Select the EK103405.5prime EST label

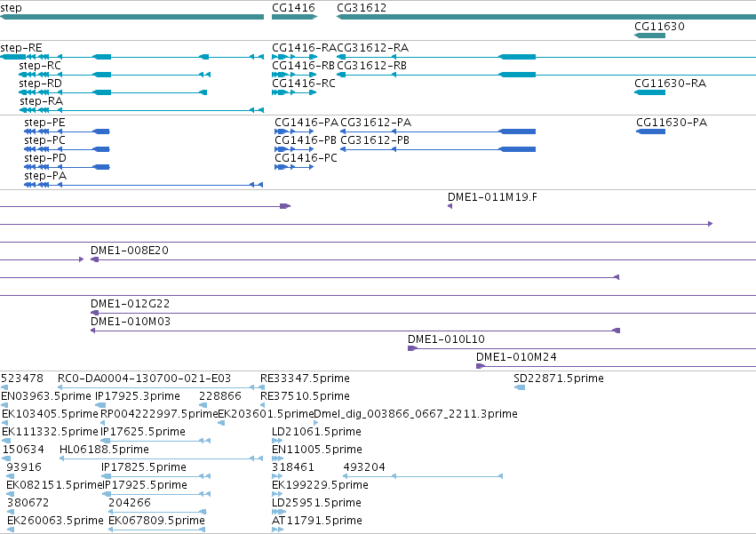coord(50,414)
